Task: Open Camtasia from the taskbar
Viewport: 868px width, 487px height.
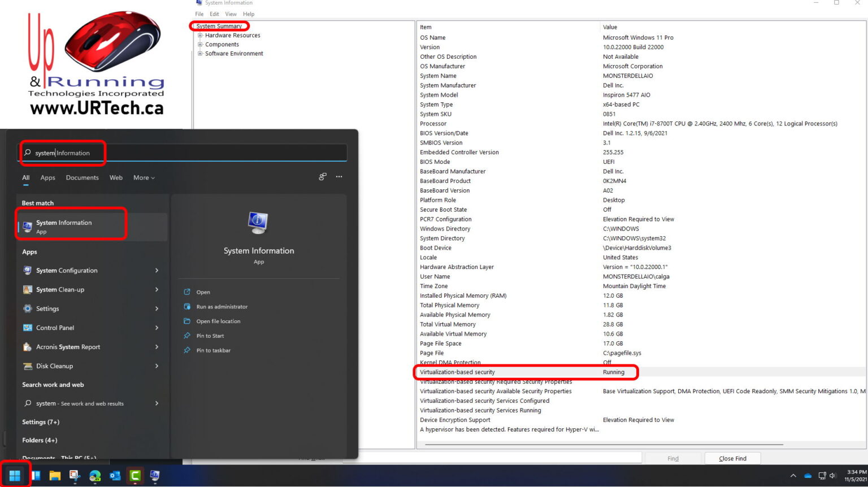Action: 134,475
